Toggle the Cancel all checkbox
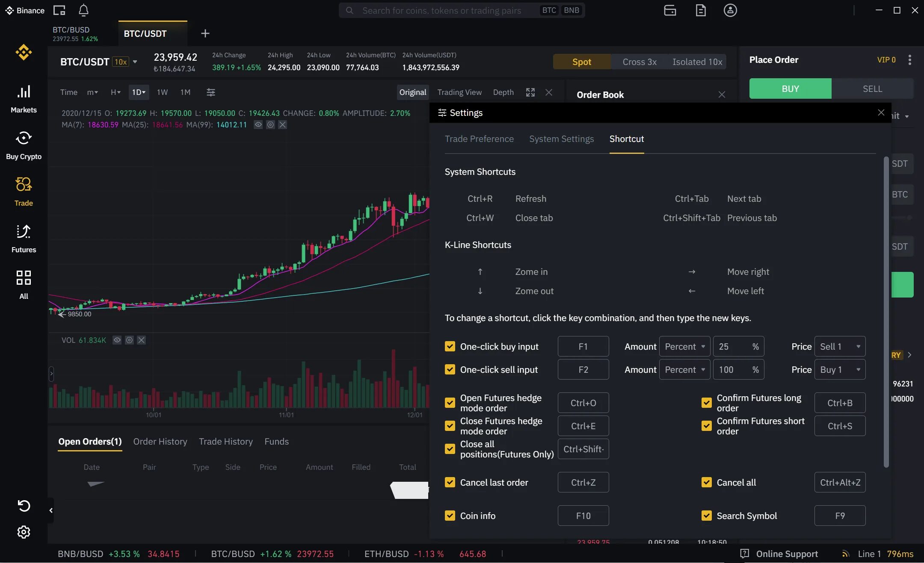The height and width of the screenshot is (563, 924). [x=707, y=482]
